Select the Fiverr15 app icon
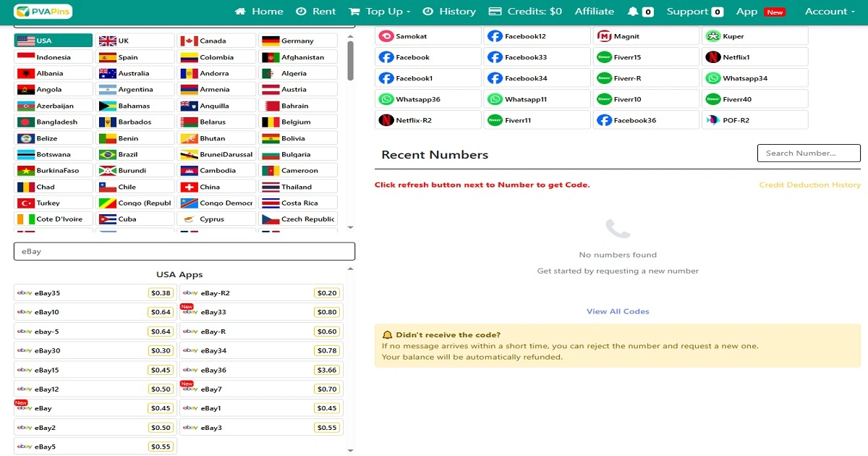Viewport: 868px width, 456px height. pos(603,57)
